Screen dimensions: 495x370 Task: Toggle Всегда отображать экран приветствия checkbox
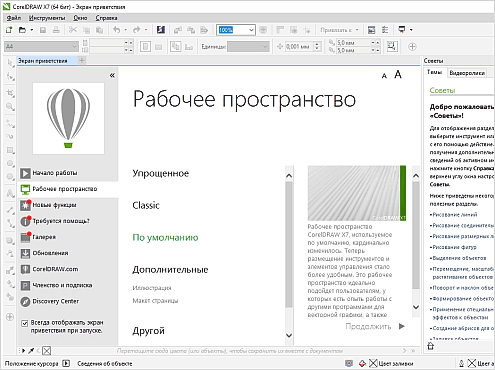(x=24, y=323)
